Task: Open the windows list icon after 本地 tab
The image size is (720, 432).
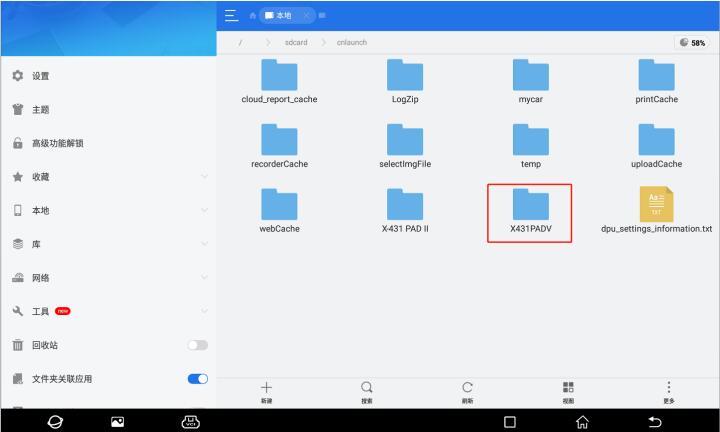Action: pyautogui.click(x=322, y=16)
